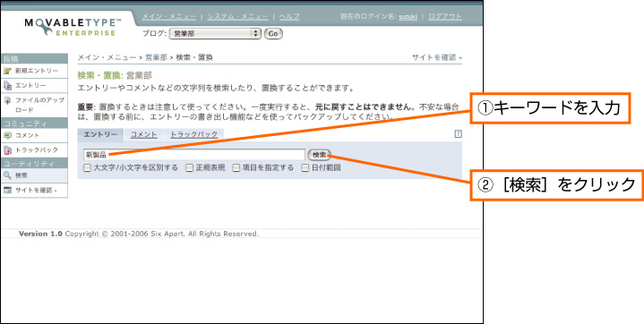Click the サイトを確認 sidebar icon

pos(7,190)
